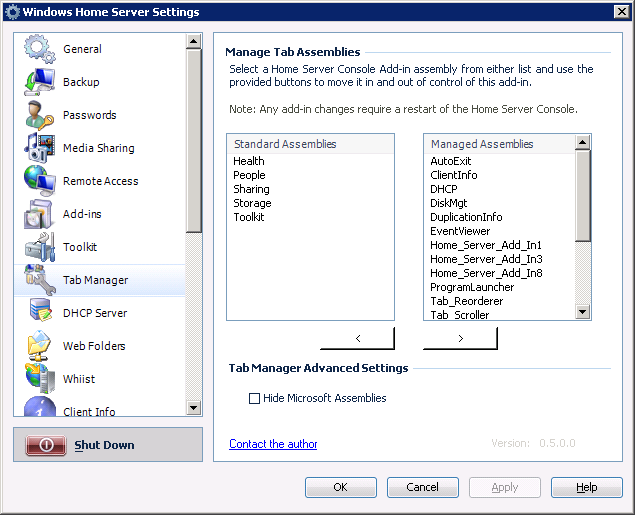Viewport: 635px width, 515px height.
Task: Select DHCP in Managed Assemblies
Action: click(443, 189)
